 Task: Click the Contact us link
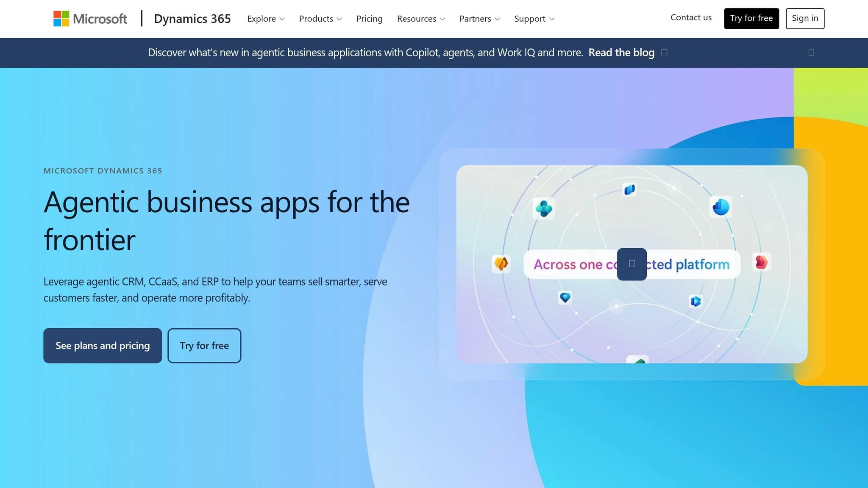pyautogui.click(x=691, y=17)
